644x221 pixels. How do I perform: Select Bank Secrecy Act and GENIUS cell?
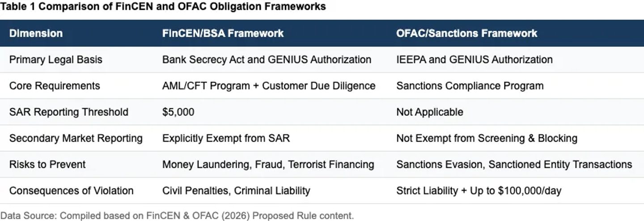pyautogui.click(x=267, y=59)
